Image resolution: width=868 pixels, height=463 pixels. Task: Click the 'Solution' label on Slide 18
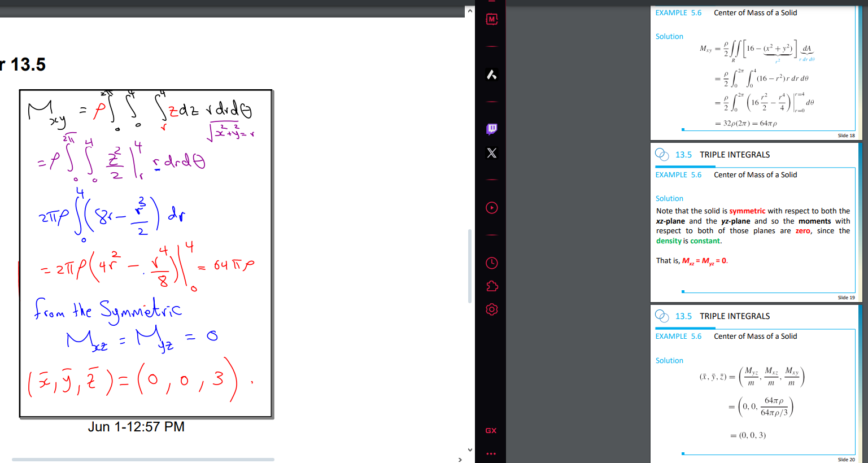669,36
